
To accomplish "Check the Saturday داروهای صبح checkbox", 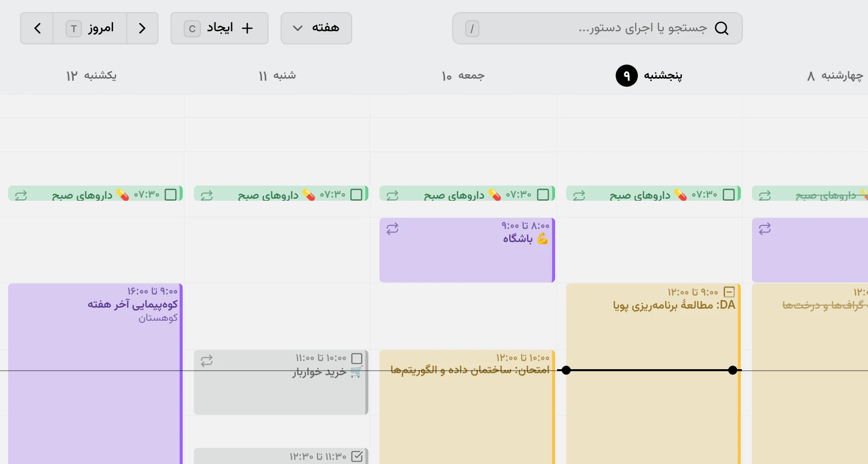I will coord(356,195).
